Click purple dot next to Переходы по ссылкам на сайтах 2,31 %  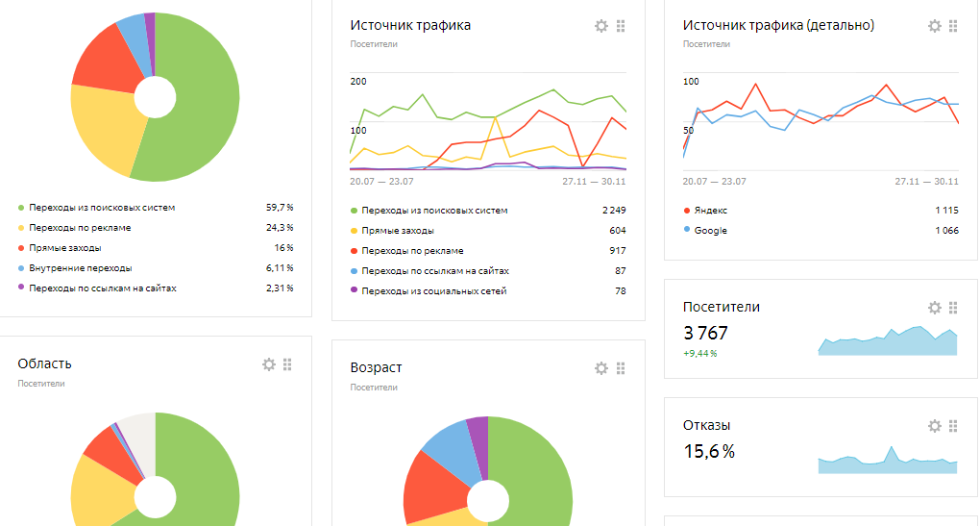21,288
